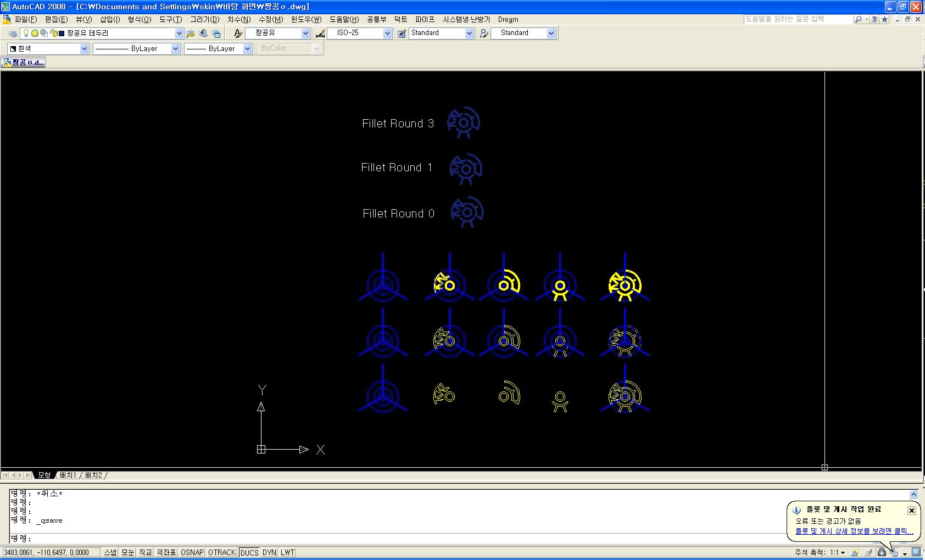Viewport: 925px width, 560px height.
Task: Switch to the 배치2 layout tab
Action: [93, 475]
